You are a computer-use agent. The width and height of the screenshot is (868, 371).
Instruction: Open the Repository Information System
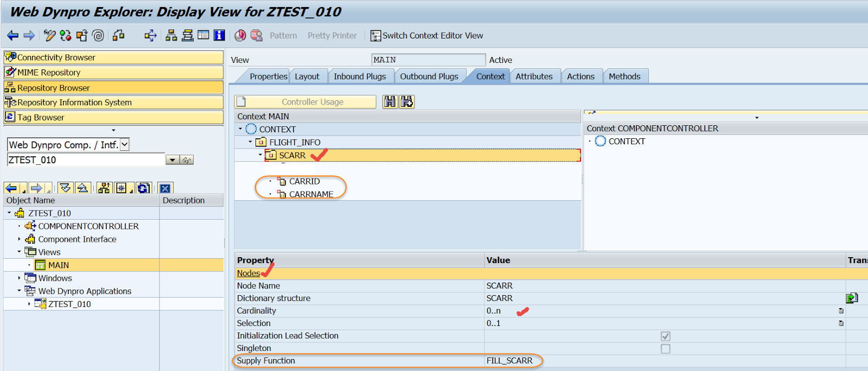point(113,103)
